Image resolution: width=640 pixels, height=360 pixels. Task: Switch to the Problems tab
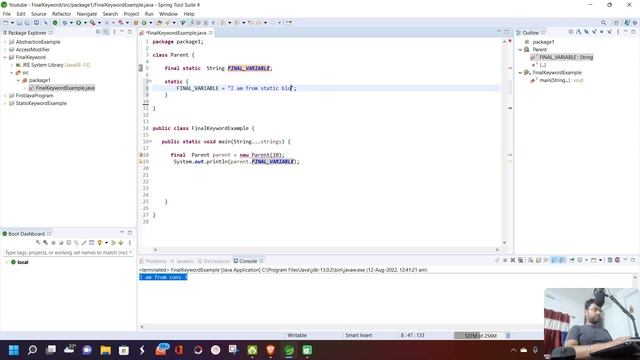[x=153, y=261]
